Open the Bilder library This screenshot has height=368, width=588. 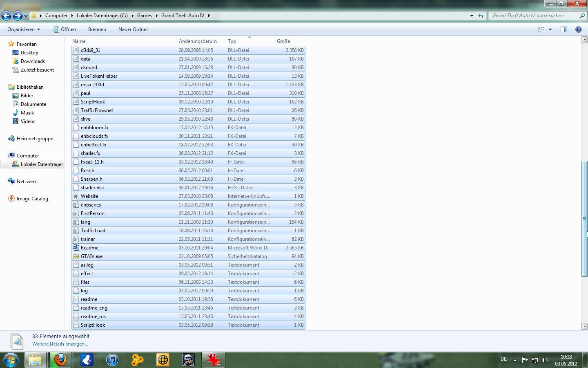pos(27,96)
